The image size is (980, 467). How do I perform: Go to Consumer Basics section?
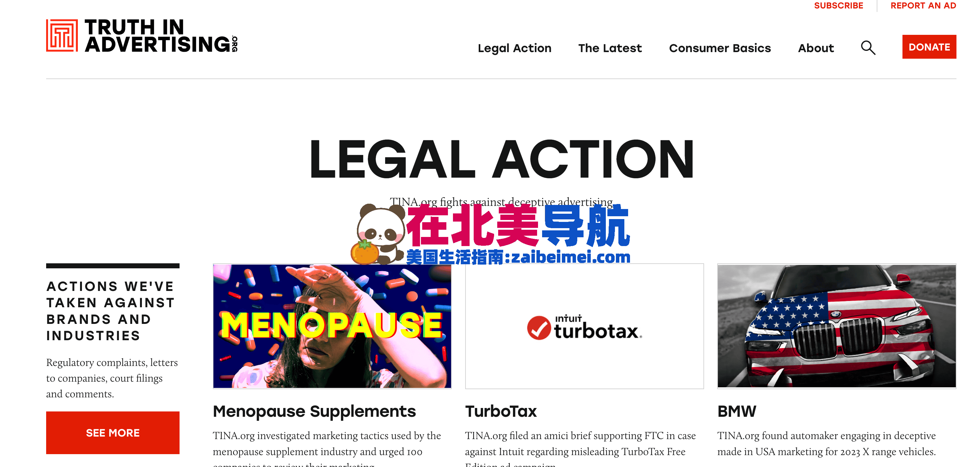point(720,48)
